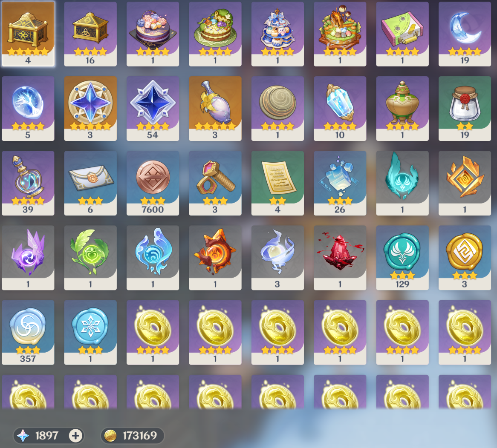
Task: Choose the pale blue sigil with count 357
Action: 28,333
